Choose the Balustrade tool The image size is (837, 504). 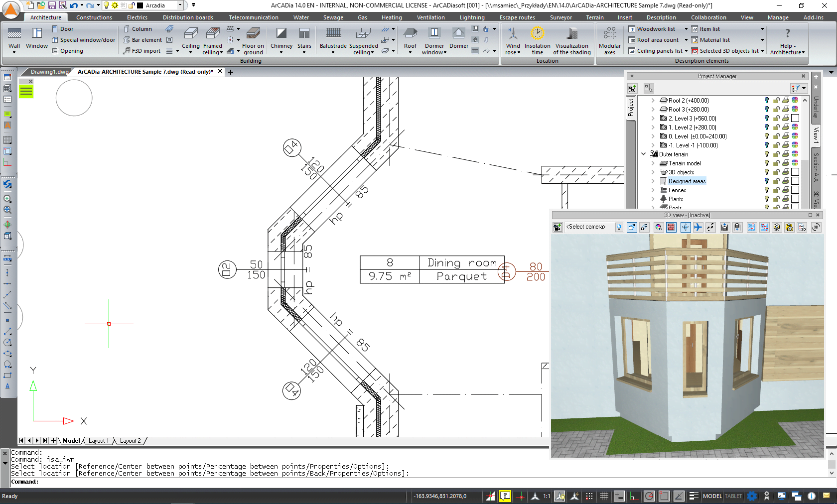[x=333, y=39]
